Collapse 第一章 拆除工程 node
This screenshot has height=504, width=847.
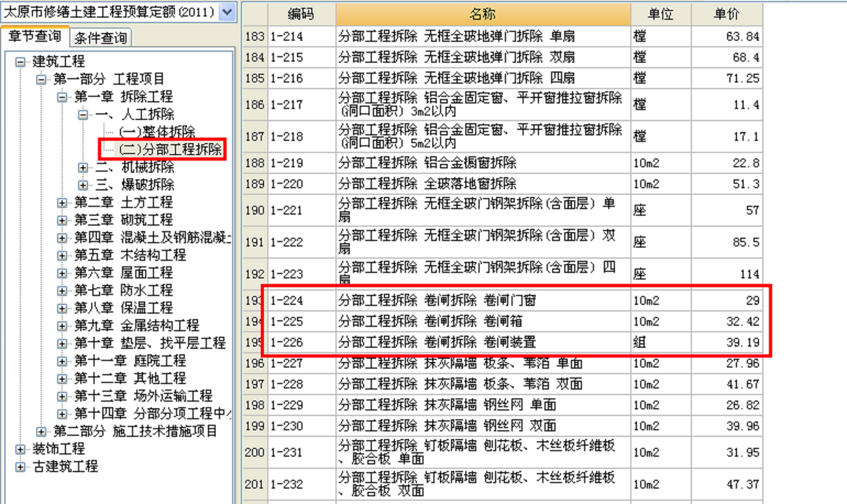click(x=62, y=97)
